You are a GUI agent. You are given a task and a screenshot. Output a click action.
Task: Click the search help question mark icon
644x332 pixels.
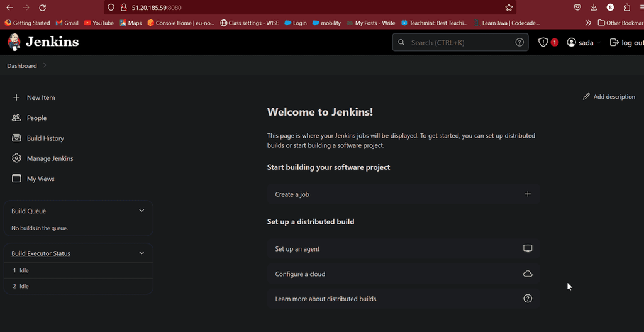pos(519,42)
